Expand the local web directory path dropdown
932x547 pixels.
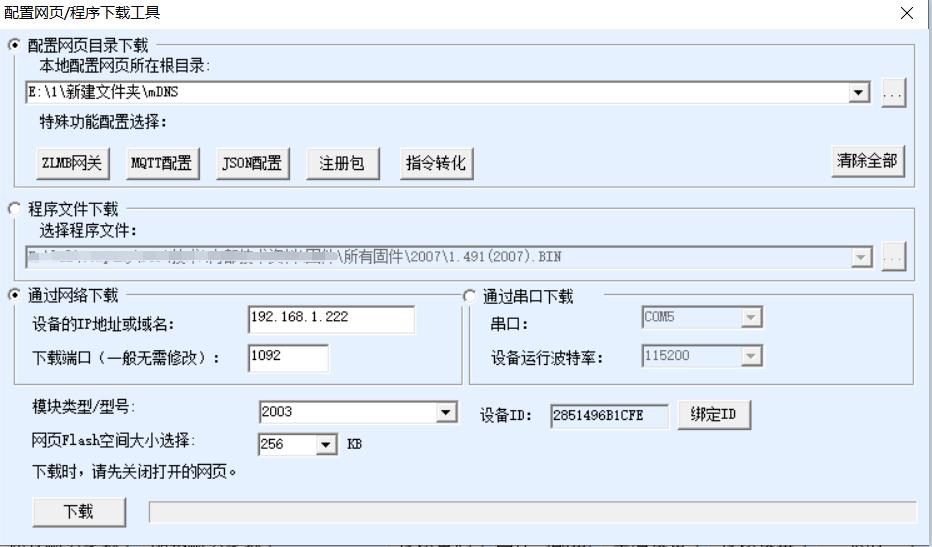point(859,93)
